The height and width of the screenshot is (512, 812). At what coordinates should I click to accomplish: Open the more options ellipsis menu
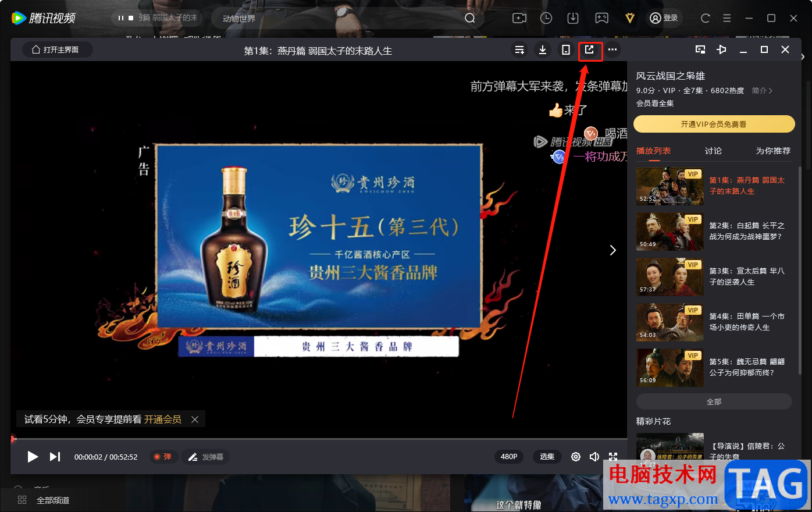pos(612,50)
